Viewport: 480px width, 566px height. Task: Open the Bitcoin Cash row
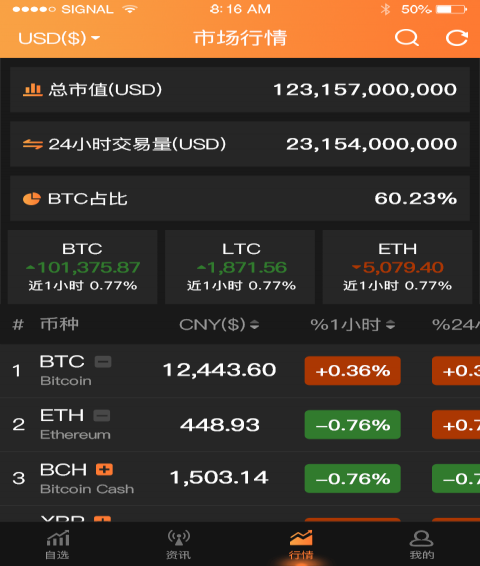click(x=240, y=478)
